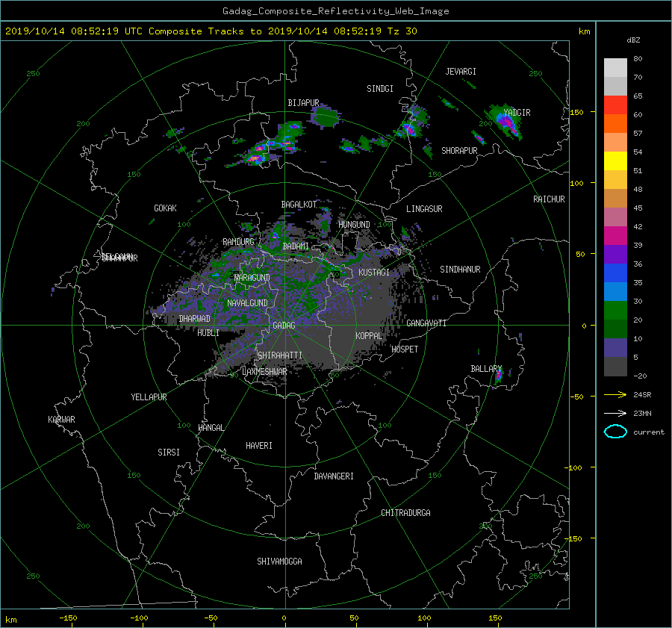The image size is (672, 628).
Task: Click the SINDGI label
Action: click(380, 89)
